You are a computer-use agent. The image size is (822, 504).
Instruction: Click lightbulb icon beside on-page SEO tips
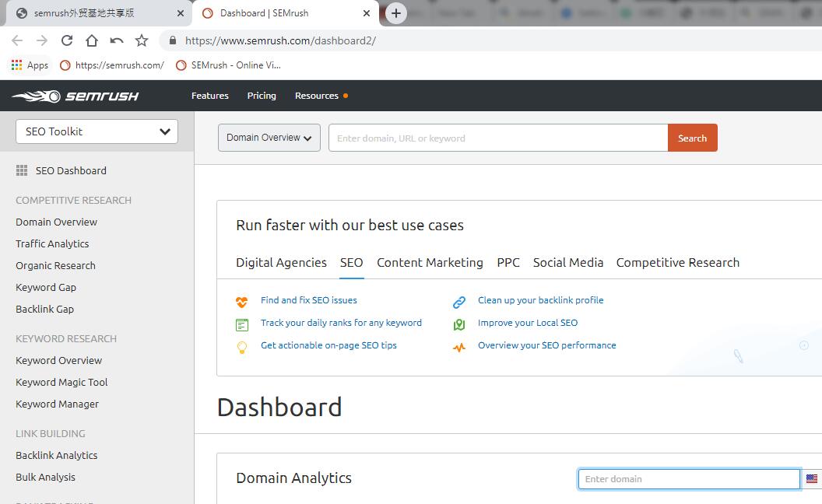pos(241,348)
